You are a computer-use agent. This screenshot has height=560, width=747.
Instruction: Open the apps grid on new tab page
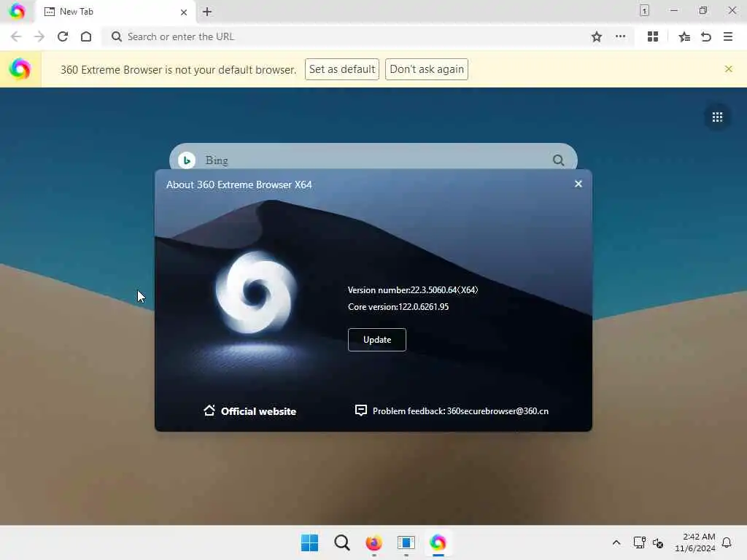[717, 117]
